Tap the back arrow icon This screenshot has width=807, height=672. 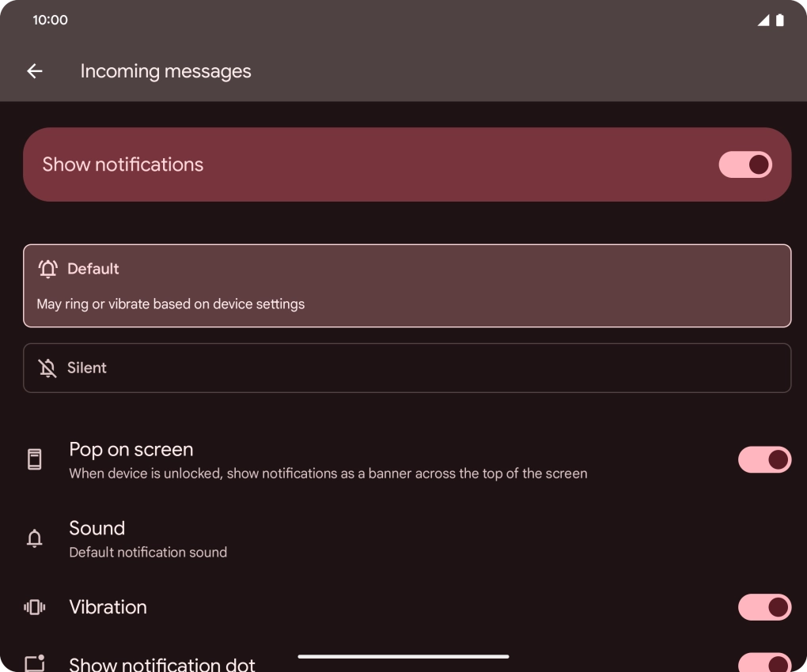click(34, 71)
